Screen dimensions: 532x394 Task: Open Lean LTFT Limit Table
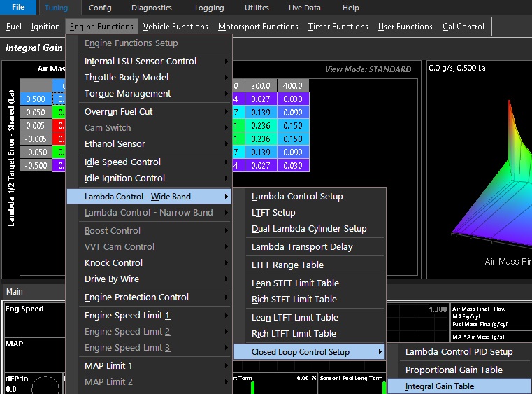pyautogui.click(x=310, y=318)
